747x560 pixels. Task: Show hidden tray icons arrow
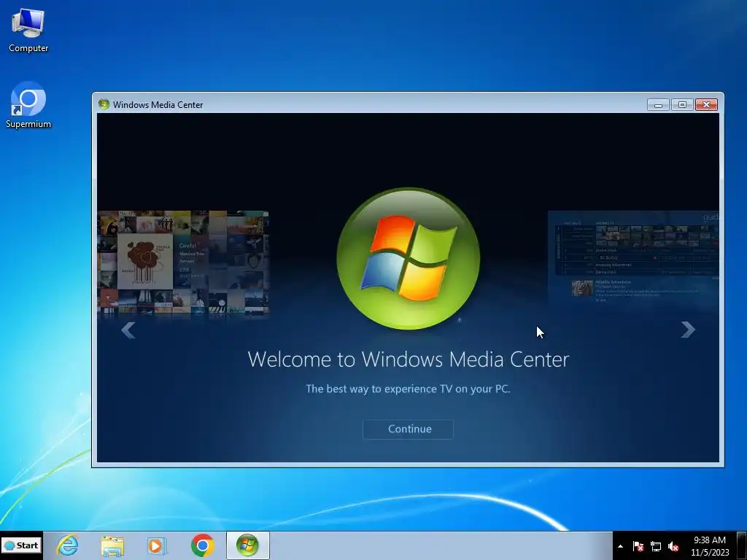(x=620, y=546)
